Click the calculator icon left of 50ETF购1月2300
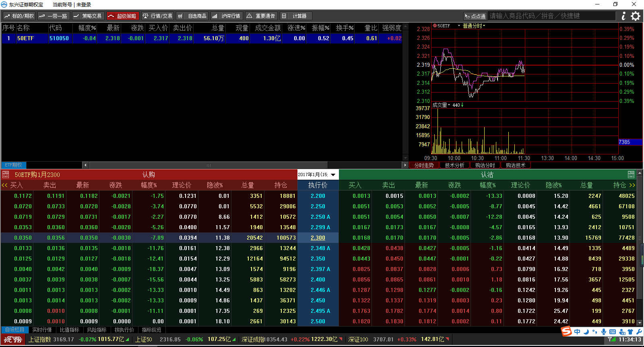644x347 pixels. 6,175
